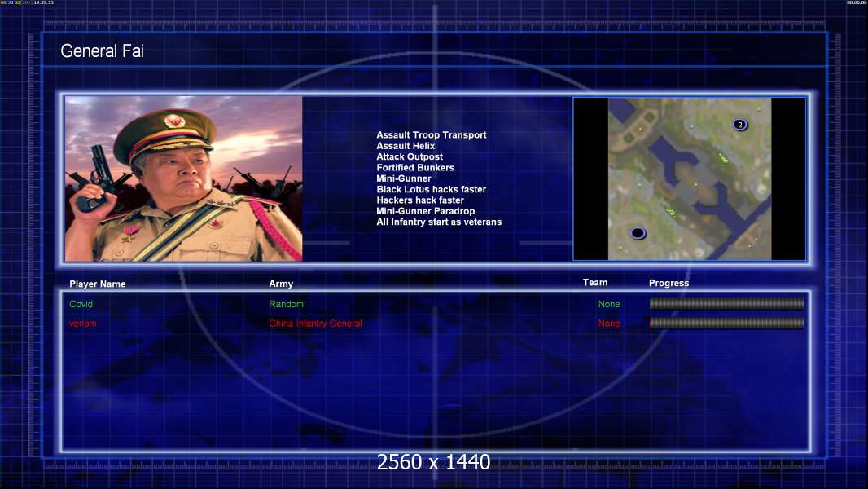Select the Mini-Gunner text line

tap(404, 178)
